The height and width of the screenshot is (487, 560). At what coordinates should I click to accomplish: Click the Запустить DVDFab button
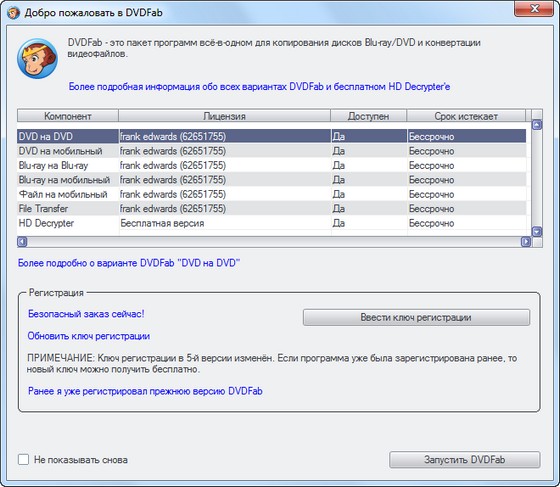point(465,460)
